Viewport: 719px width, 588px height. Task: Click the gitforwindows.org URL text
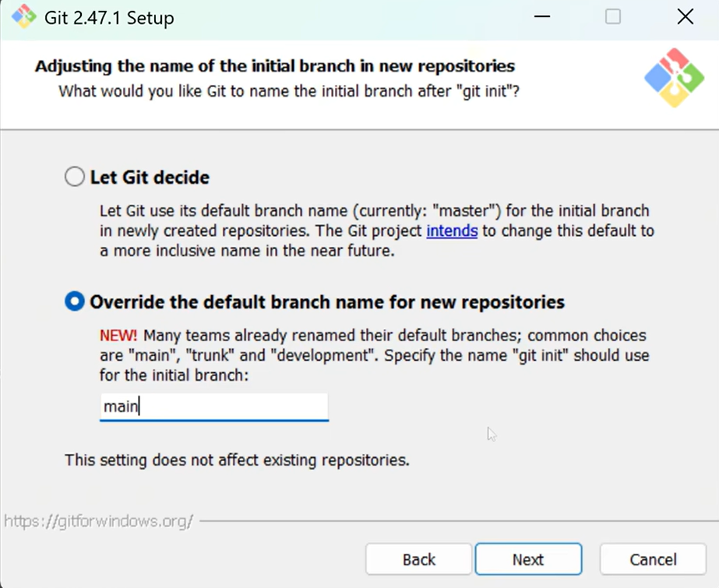(x=98, y=521)
